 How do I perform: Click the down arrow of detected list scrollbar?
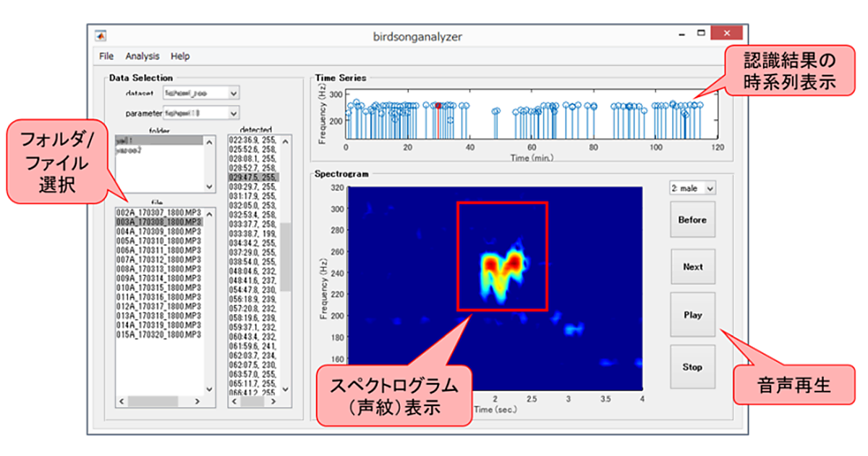[285, 389]
